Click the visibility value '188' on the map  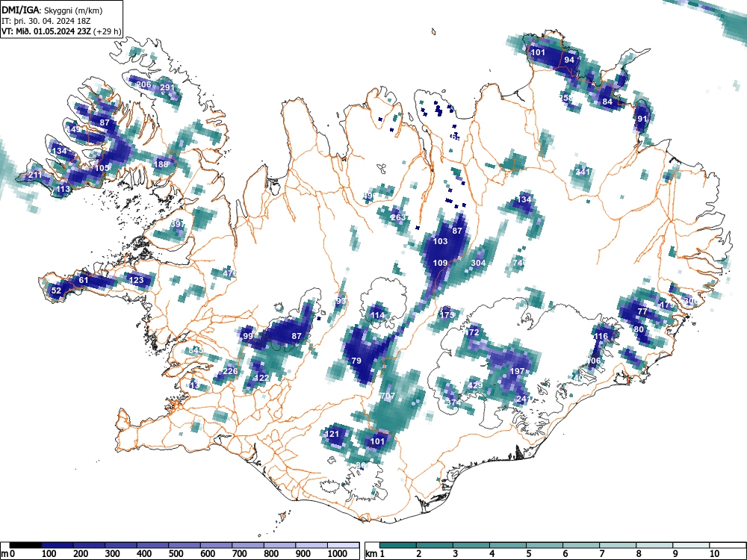(161, 164)
